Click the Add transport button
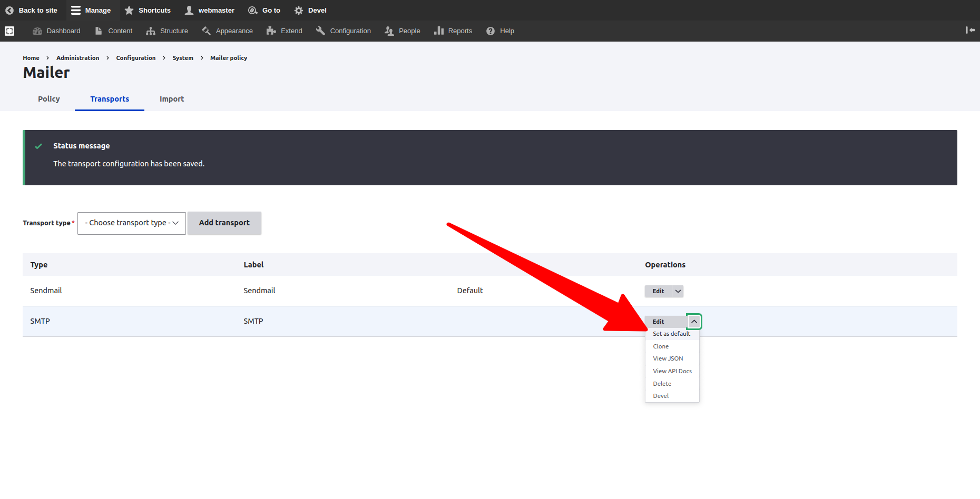Viewport: 980px width, 499px height. [224, 223]
